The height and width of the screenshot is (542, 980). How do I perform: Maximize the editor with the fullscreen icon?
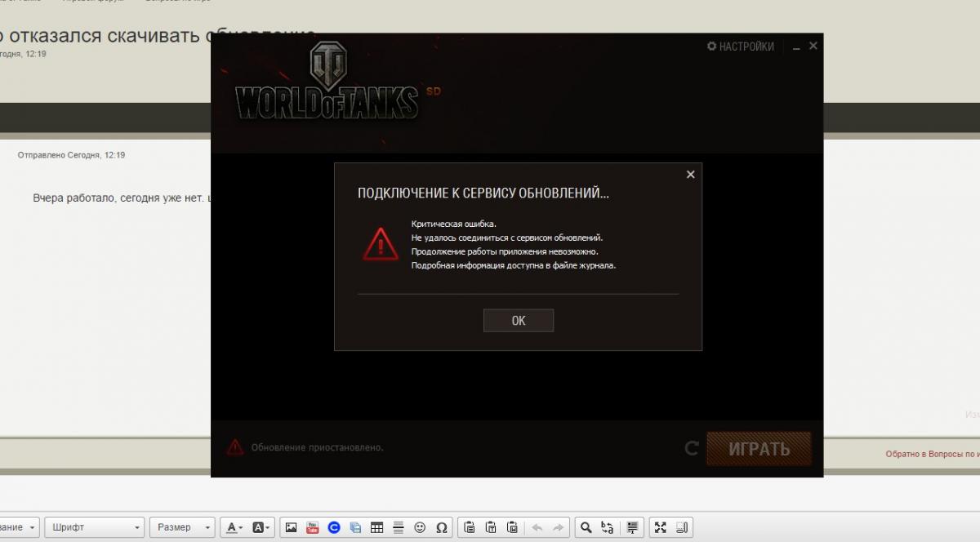point(661,527)
